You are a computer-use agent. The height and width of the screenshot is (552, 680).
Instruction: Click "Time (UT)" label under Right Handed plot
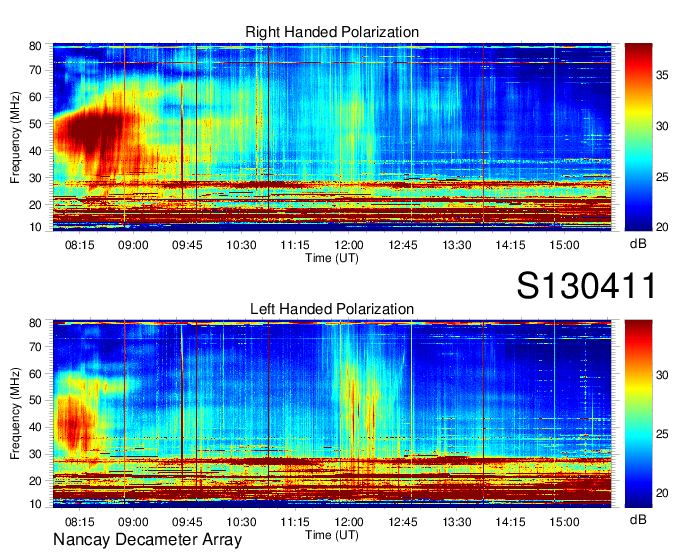pos(332,258)
